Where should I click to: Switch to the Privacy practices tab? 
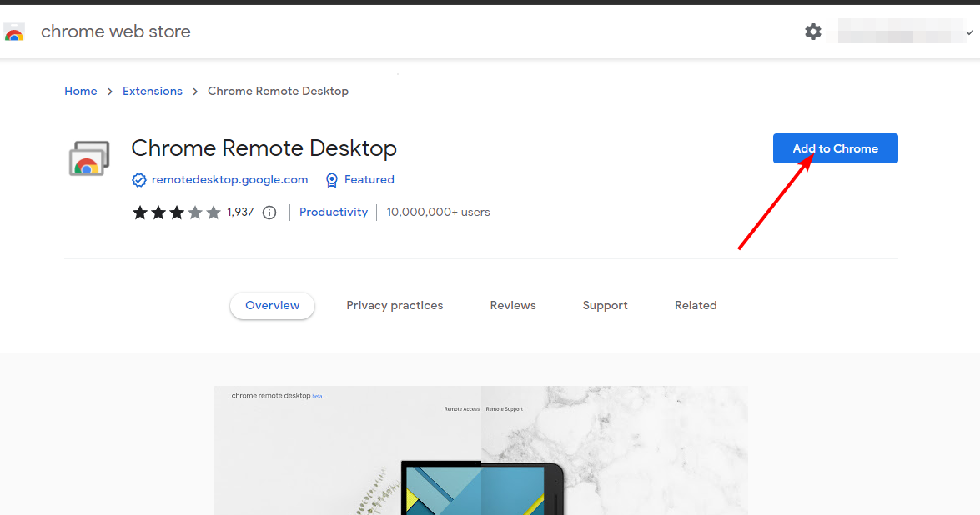[x=395, y=305]
